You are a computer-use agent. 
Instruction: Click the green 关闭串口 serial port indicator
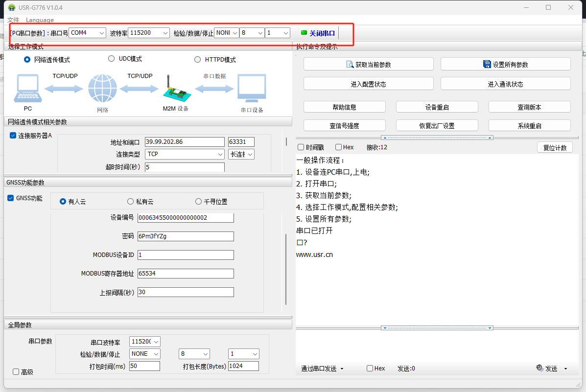click(304, 33)
